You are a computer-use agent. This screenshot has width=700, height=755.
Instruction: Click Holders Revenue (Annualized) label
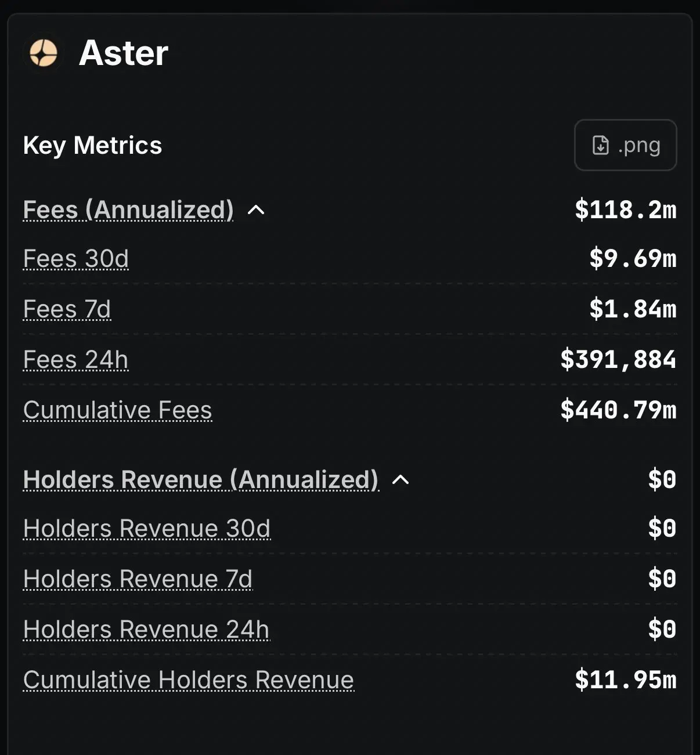[201, 480]
